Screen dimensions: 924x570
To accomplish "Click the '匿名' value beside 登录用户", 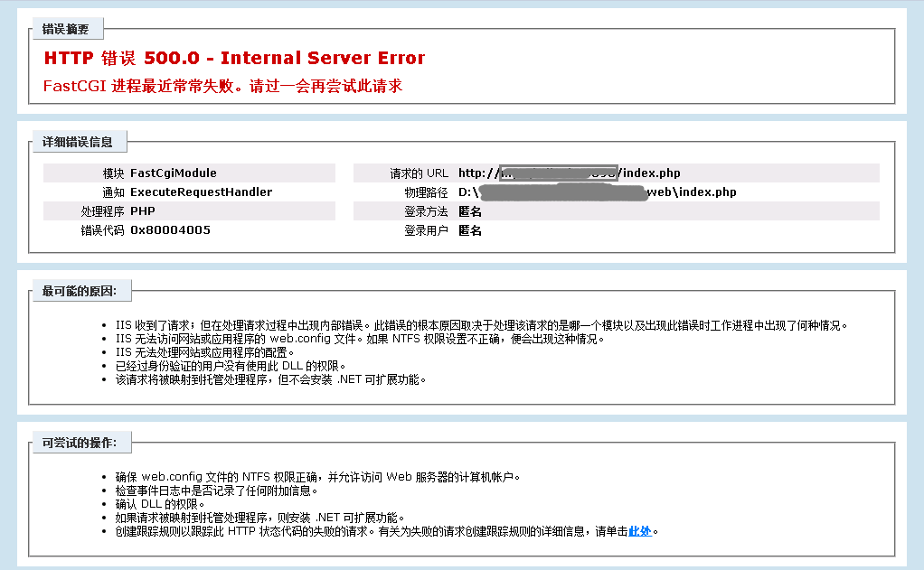I will (470, 230).
